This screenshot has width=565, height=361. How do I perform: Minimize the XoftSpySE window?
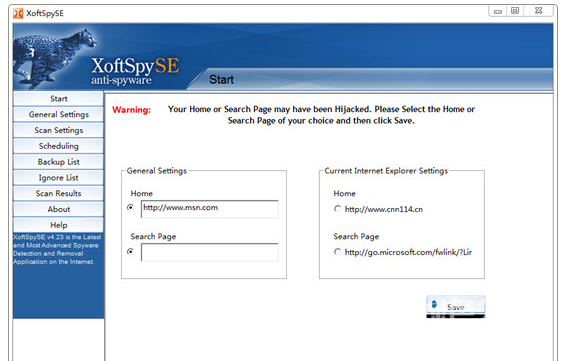pos(498,11)
